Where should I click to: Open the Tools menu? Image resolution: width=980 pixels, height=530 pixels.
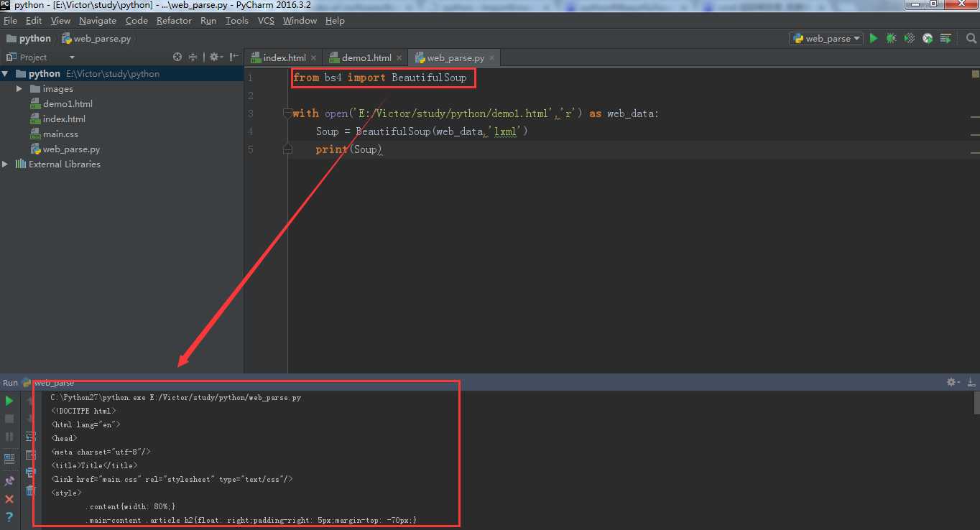tap(237, 21)
